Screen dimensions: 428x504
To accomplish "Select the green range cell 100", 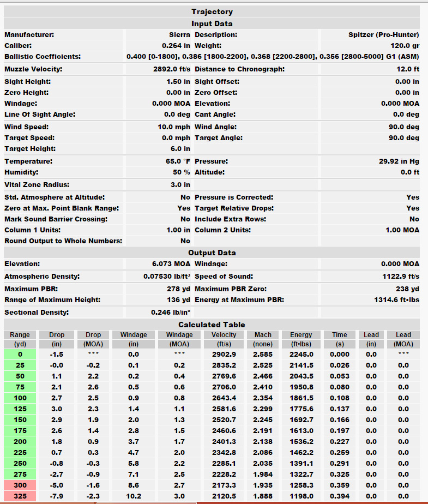I will (x=20, y=398).
